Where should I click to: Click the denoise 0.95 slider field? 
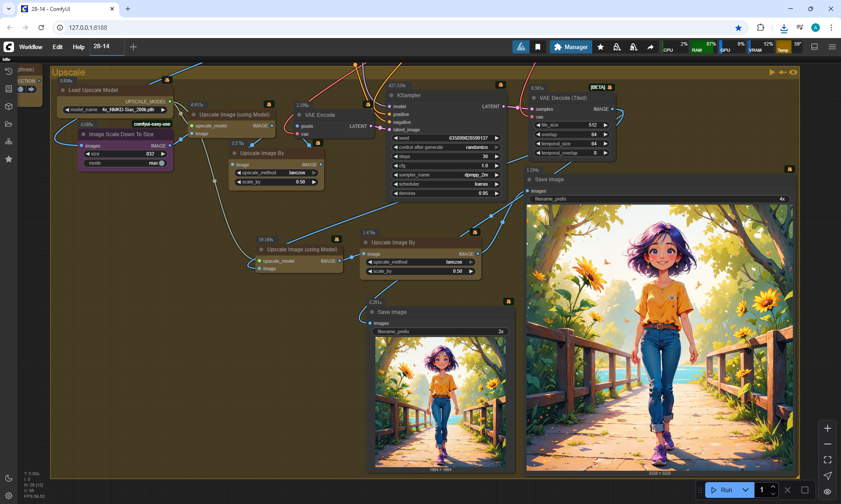click(446, 193)
